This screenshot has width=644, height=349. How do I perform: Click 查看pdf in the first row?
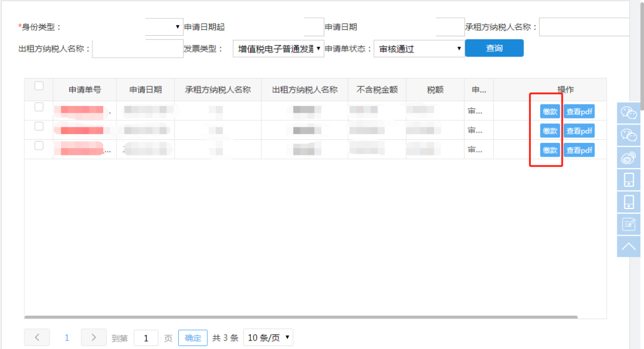(x=579, y=111)
